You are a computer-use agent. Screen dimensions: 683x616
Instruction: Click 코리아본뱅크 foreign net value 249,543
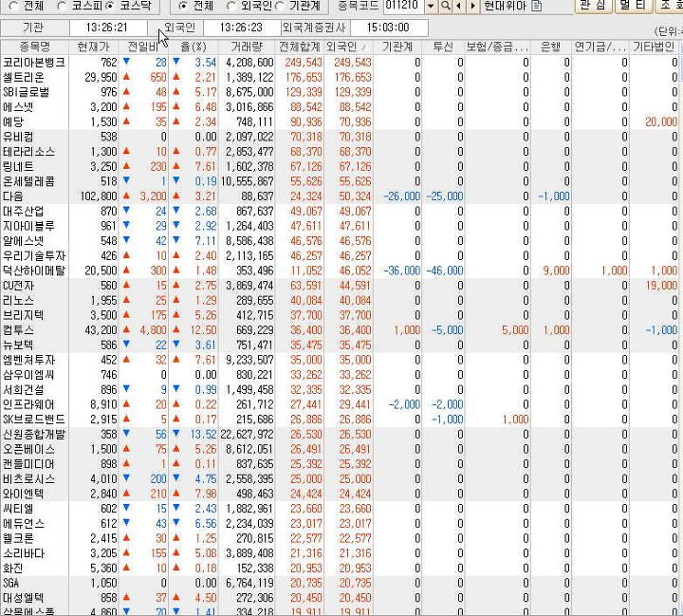click(x=352, y=63)
